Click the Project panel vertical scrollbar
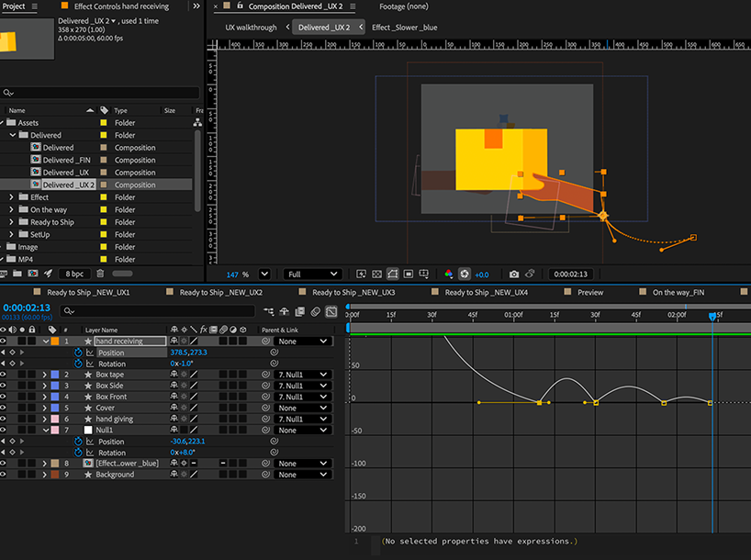Viewport: 751px width, 560px height. click(197, 171)
